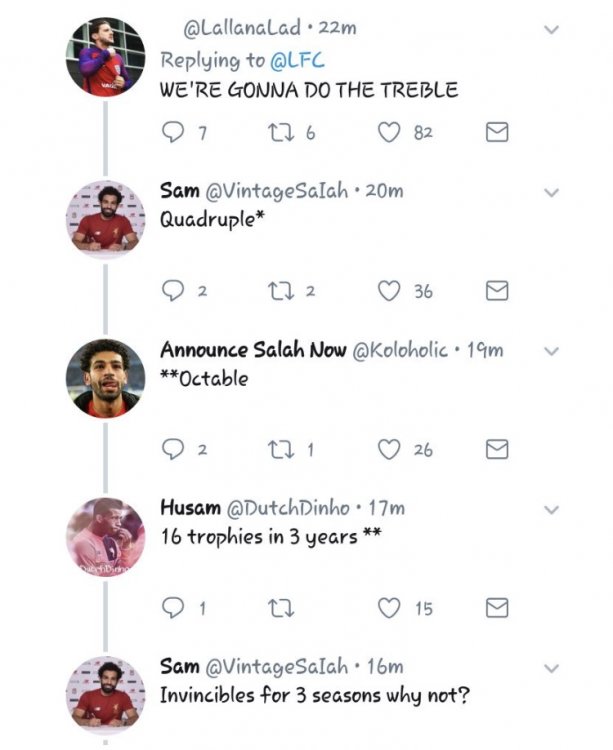This screenshot has width=613, height=750.
Task: Open more options on Husam's tweet
Action: [x=551, y=510]
